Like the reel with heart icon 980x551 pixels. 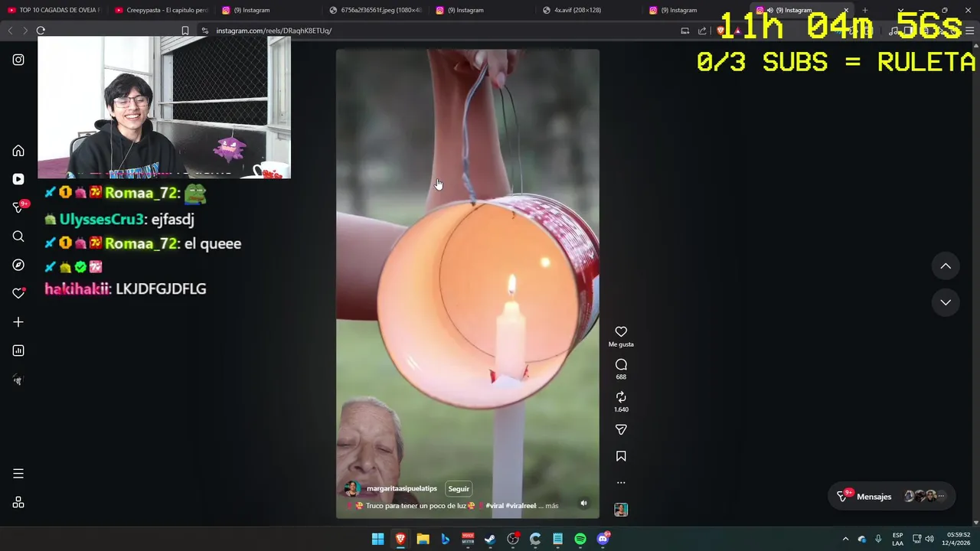coord(621,331)
